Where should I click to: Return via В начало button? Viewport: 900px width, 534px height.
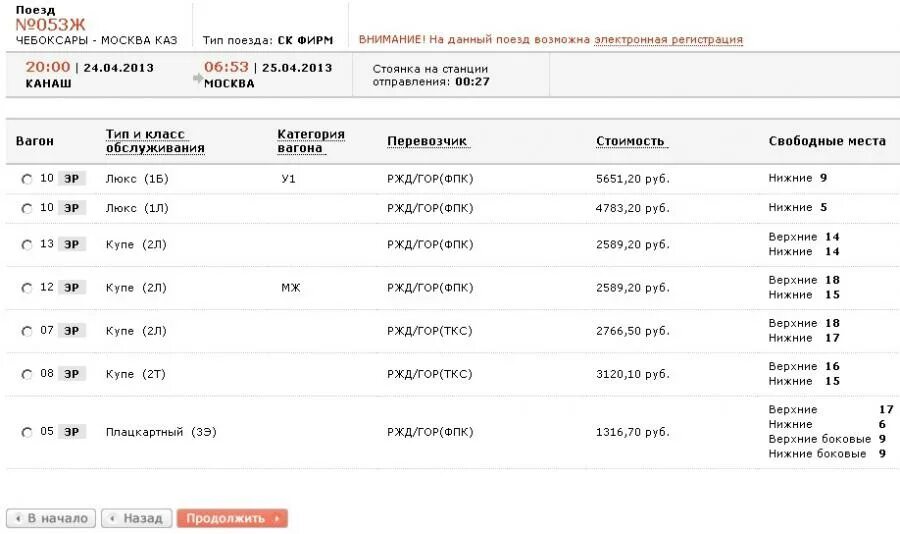pyautogui.click(x=51, y=518)
